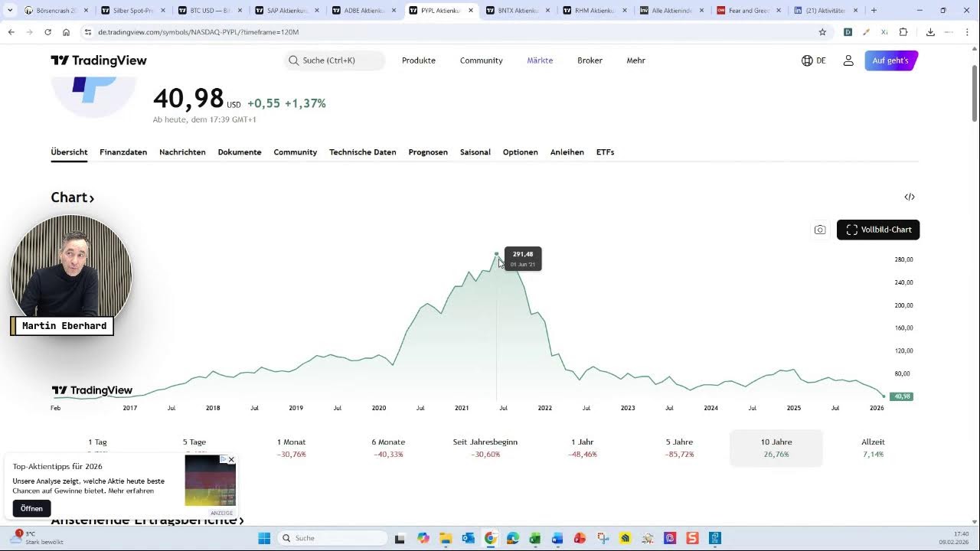
Task: Switch to the Nachrichten tab
Action: click(182, 152)
